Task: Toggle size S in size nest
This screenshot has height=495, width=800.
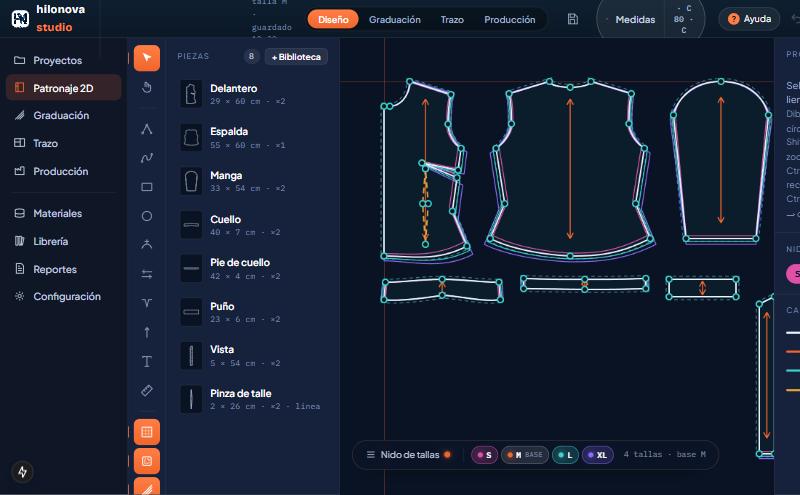Action: point(484,455)
